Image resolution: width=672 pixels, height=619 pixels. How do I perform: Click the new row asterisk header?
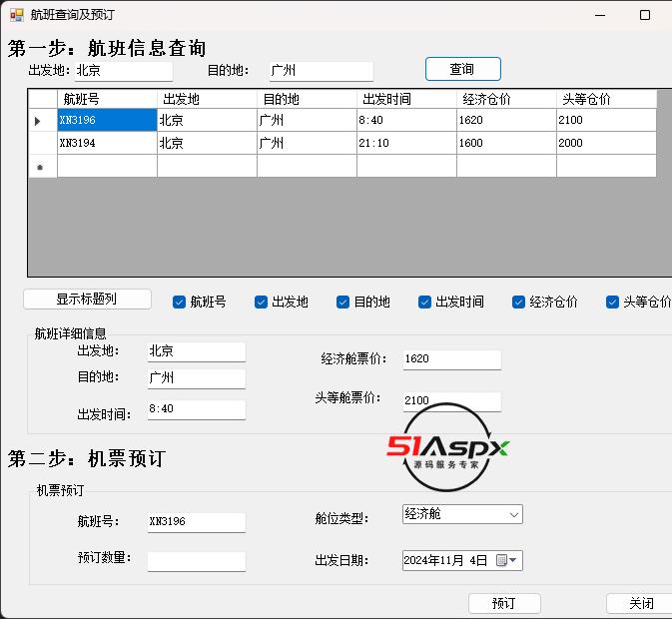coord(40,168)
